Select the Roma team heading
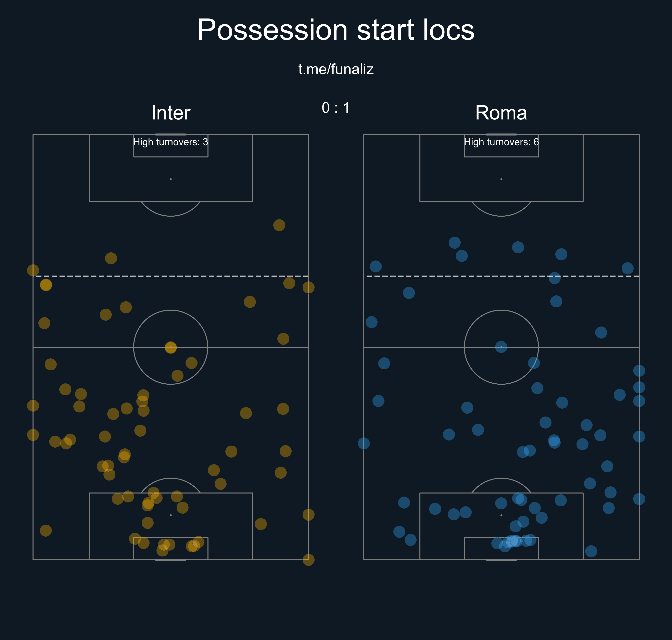Screen dimensions: 672x640 pos(501,113)
